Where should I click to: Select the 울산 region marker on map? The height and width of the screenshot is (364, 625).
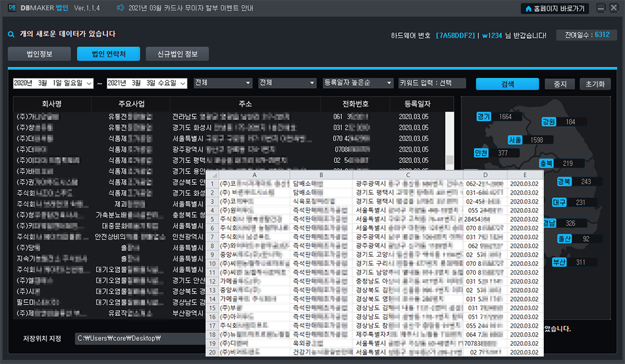(564, 239)
